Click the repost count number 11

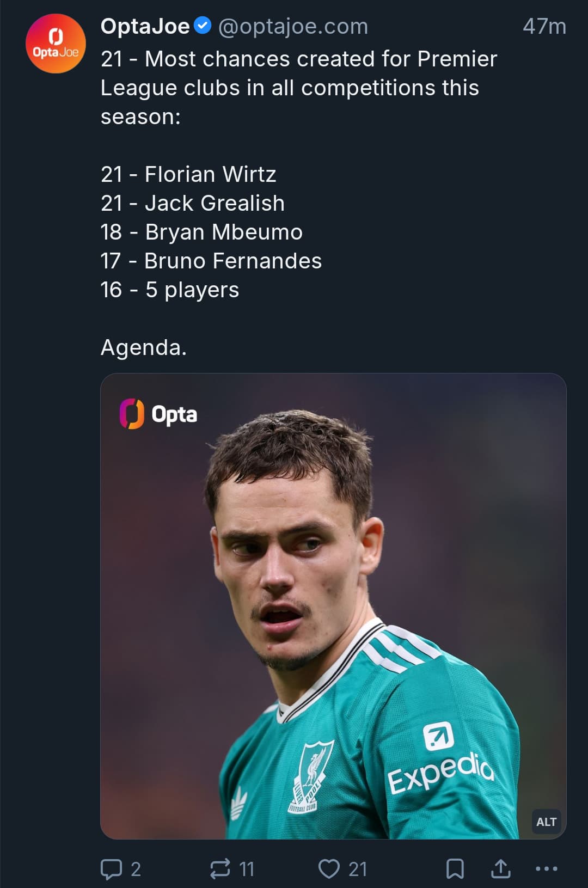247,869
